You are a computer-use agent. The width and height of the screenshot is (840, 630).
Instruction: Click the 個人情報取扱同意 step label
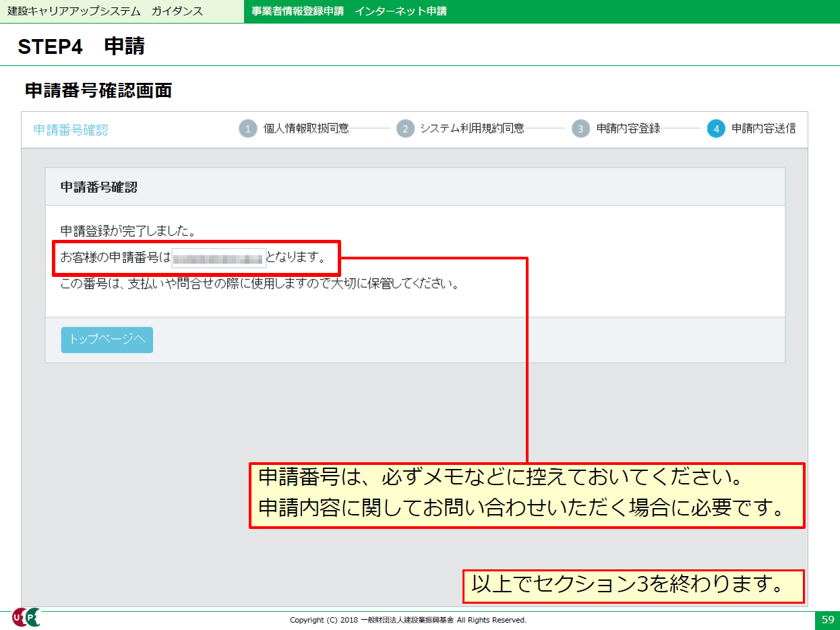pyautogui.click(x=306, y=129)
